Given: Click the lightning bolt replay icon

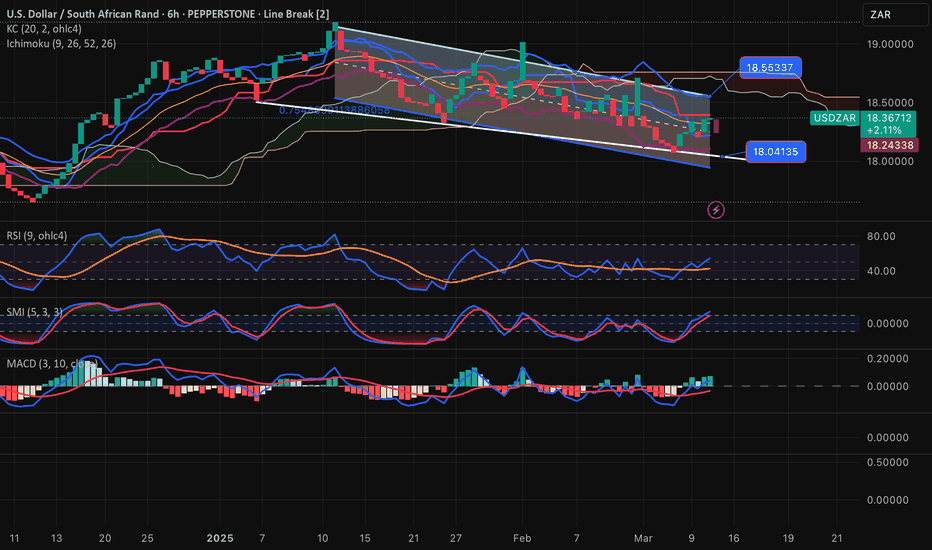Looking at the screenshot, I should 716,210.
